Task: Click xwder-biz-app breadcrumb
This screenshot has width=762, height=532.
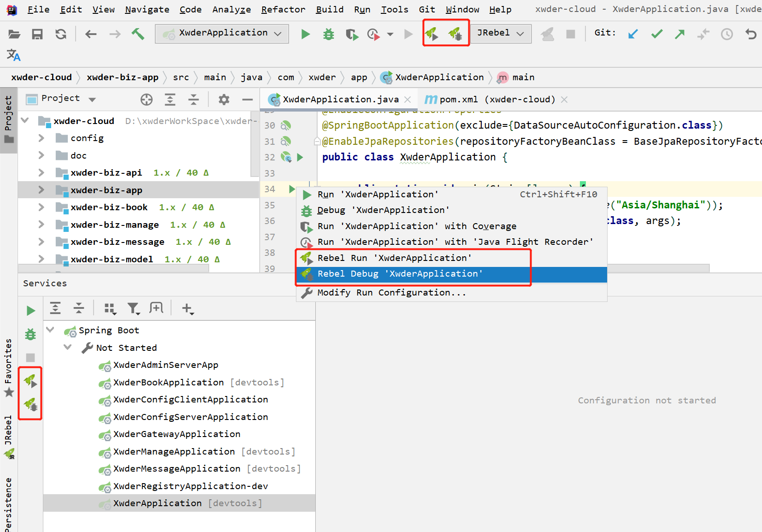Action: pyautogui.click(x=122, y=77)
